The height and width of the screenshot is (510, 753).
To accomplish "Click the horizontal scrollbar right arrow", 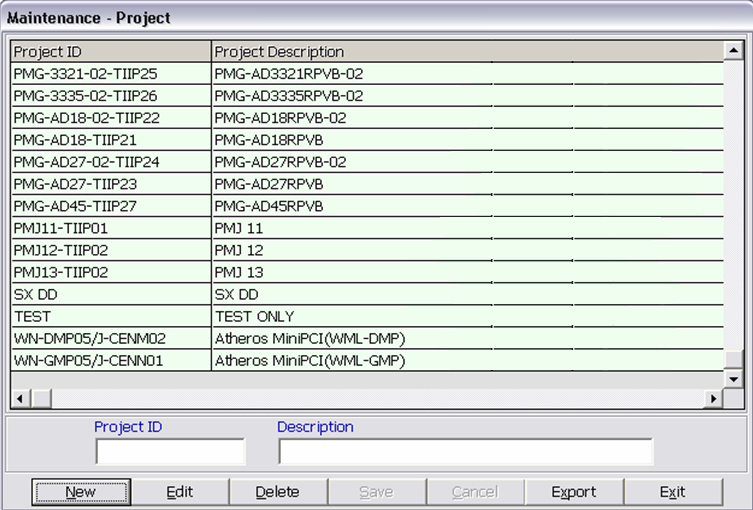I will (714, 399).
